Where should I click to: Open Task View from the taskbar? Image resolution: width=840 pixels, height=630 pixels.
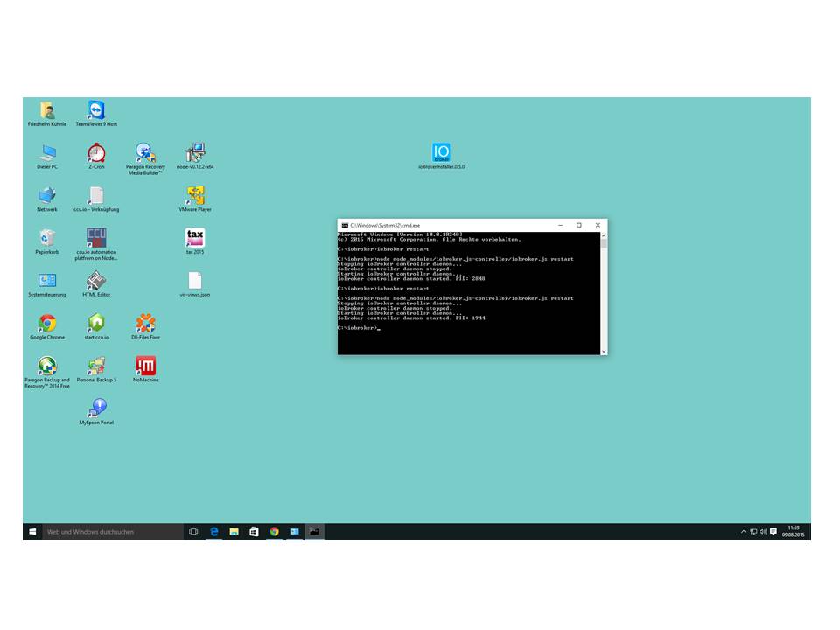pos(193,531)
